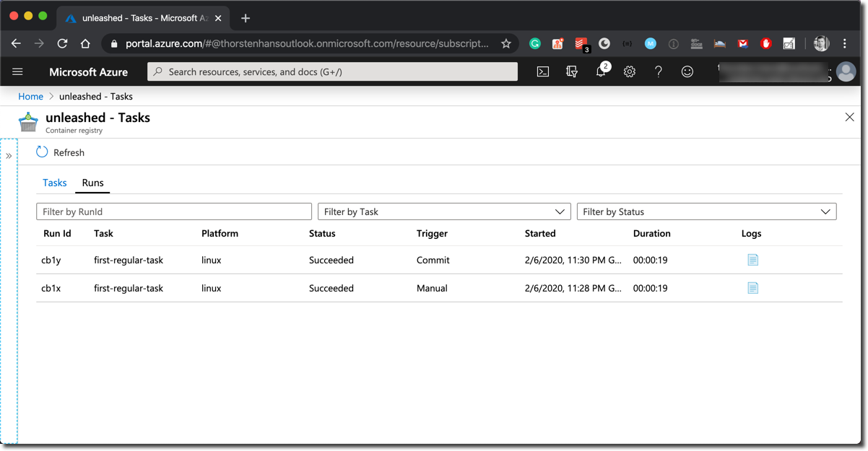Image resolution: width=868 pixels, height=451 pixels.
Task: Click the Filter by RunId input field
Action: [173, 211]
